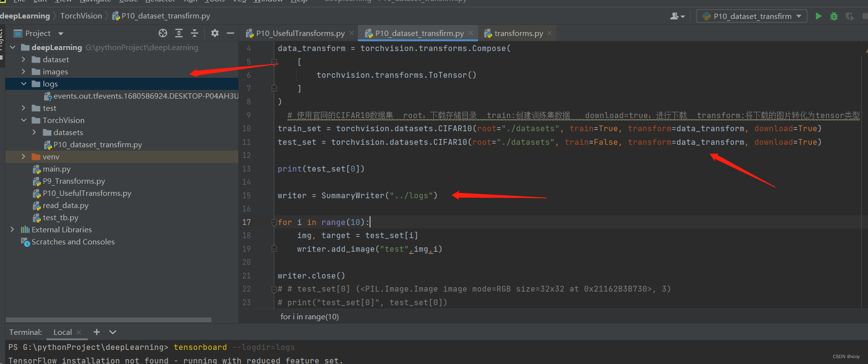Viewport: 868px width, 364px height.
Task: Close the P10_dataset_transfirm.py editor tab
Action: coord(471,33)
